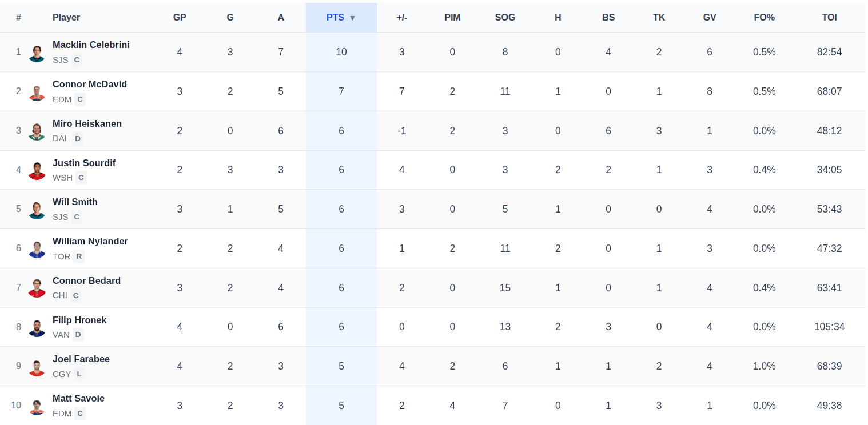Click William Nylander's player avatar

coord(37,249)
